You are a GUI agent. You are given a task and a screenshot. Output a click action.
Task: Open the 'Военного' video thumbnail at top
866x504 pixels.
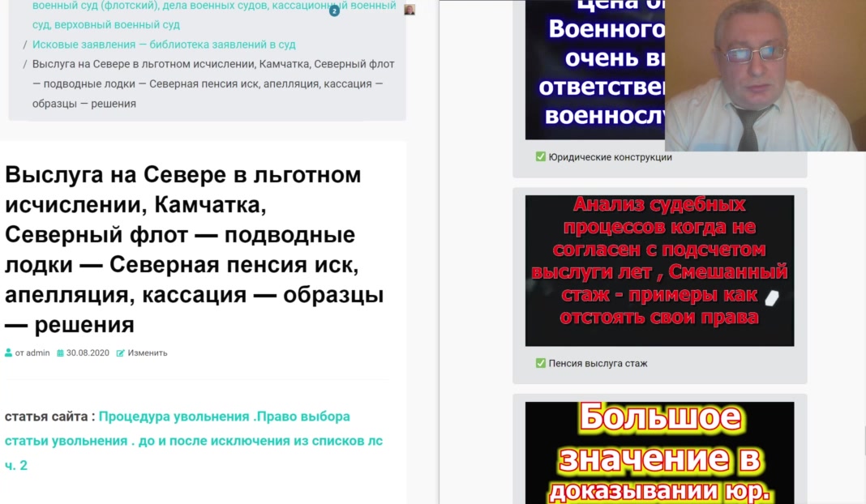point(592,69)
